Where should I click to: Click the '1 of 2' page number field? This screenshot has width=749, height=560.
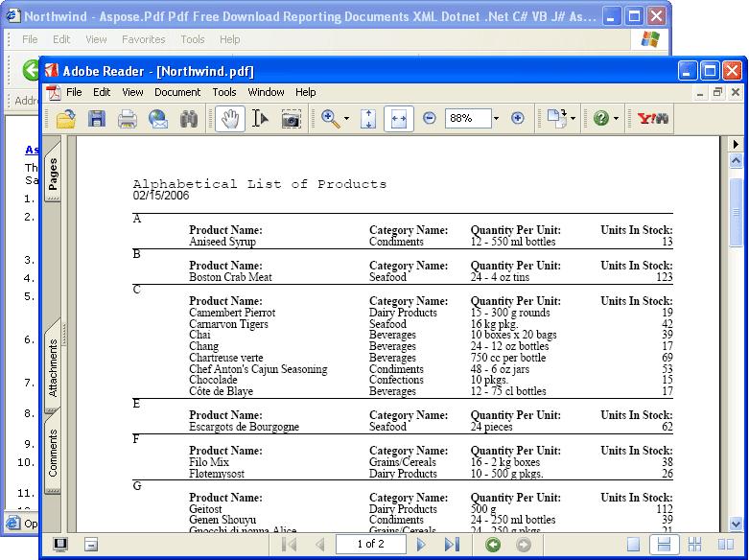pyautogui.click(x=371, y=545)
